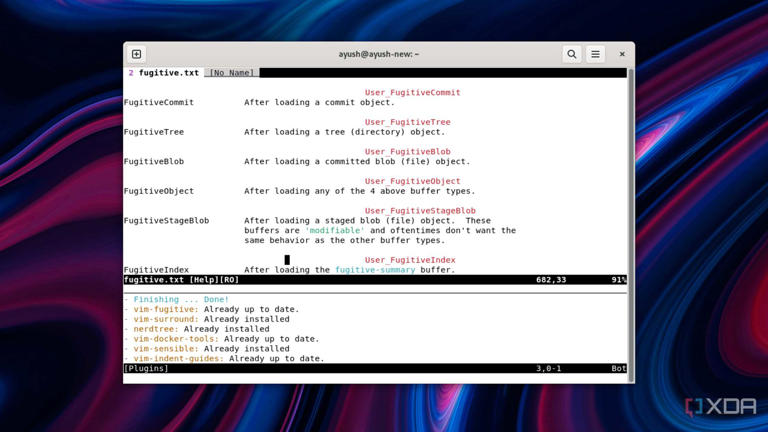Image resolution: width=768 pixels, height=432 pixels.
Task: Close the terminal window
Action: point(622,54)
